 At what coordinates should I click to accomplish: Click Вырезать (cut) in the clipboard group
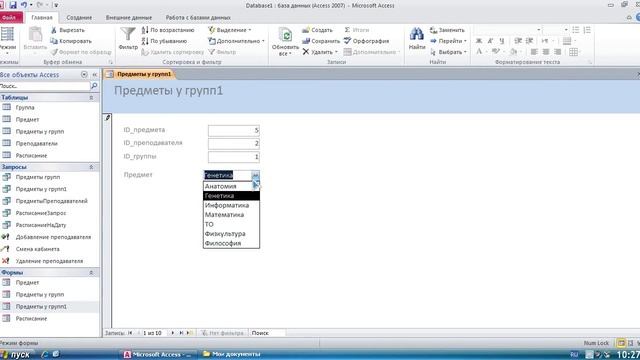(x=68, y=30)
